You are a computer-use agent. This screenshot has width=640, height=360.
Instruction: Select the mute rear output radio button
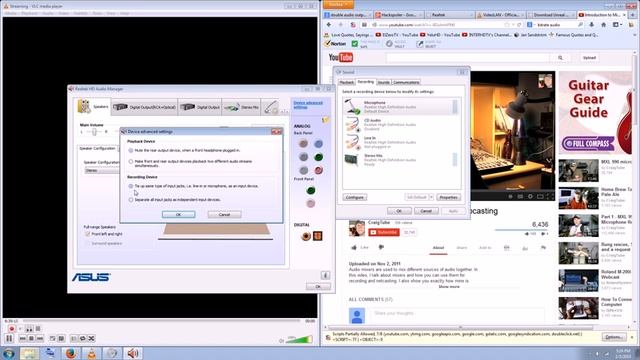[131, 151]
